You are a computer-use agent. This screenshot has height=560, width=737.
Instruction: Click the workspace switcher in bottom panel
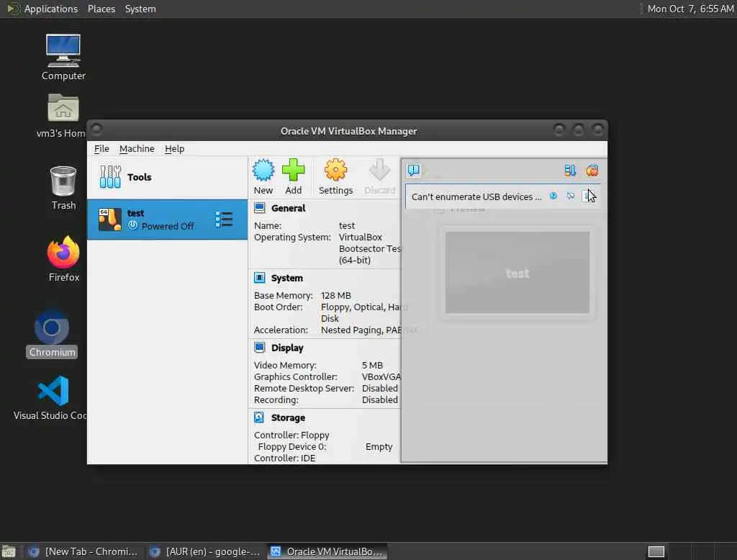pyautogui.click(x=656, y=551)
